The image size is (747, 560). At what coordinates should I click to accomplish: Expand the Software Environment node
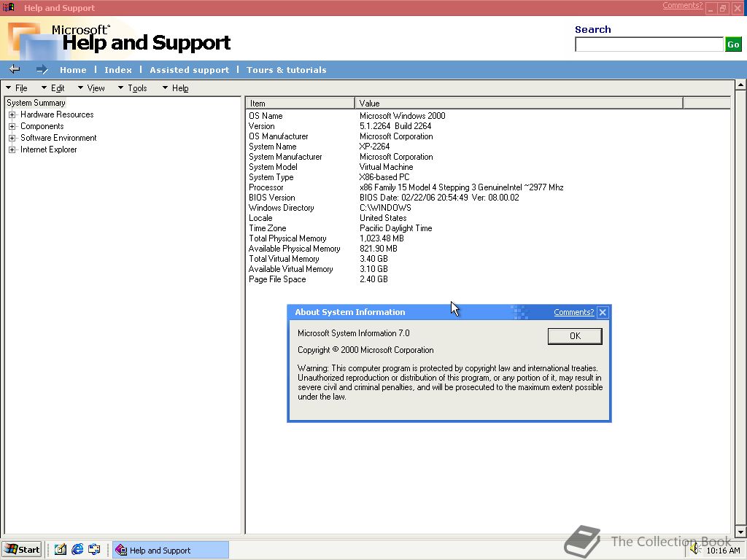click(12, 138)
